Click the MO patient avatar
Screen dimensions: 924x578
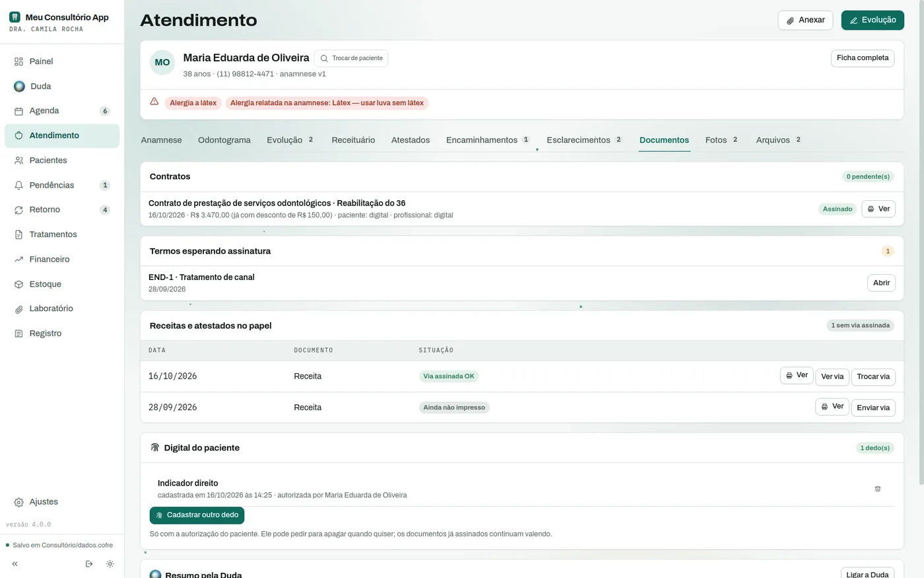[x=162, y=62]
